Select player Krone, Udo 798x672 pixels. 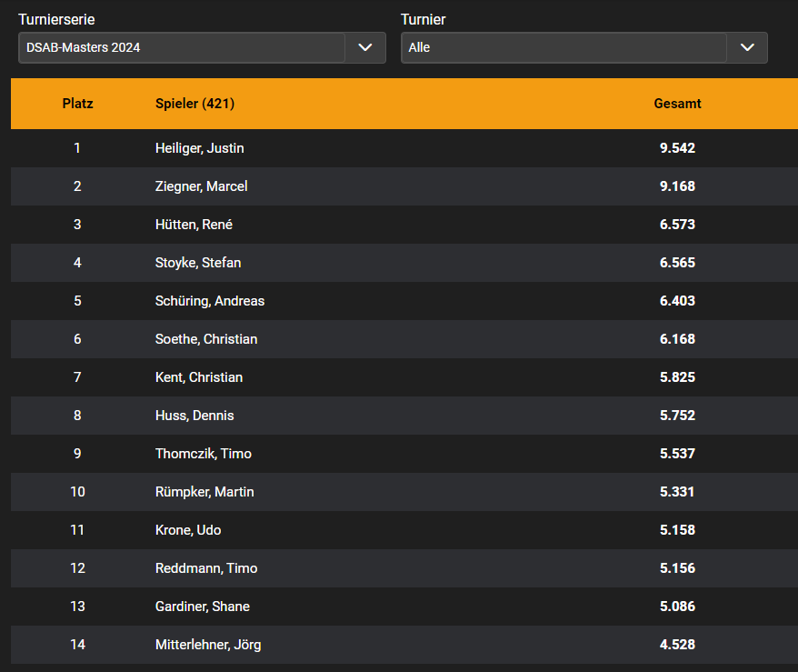[x=188, y=530]
